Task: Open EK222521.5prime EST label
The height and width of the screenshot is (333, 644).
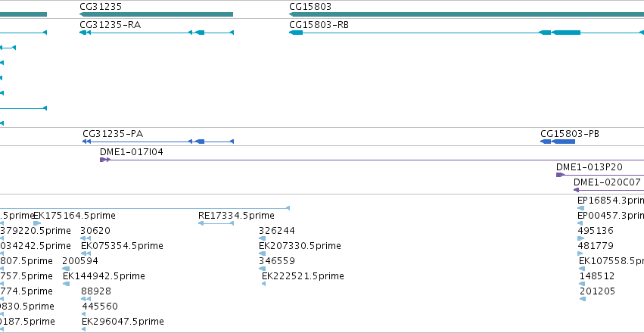Action: click(303, 276)
